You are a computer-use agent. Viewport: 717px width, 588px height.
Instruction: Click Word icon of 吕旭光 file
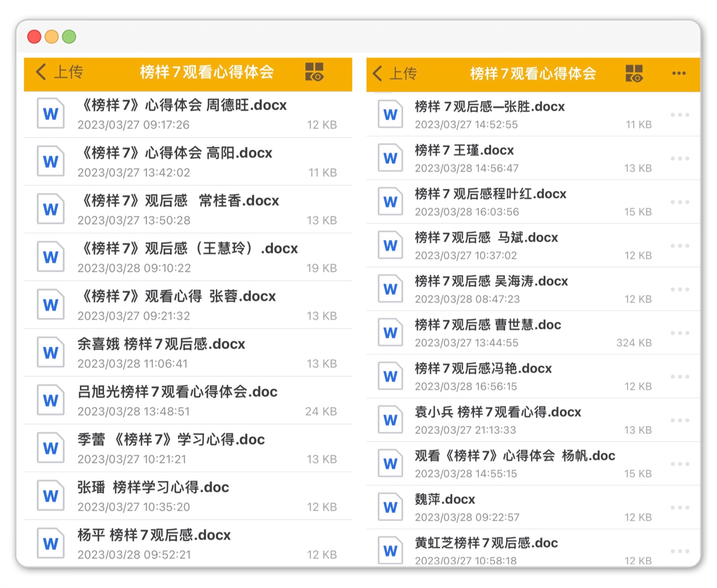click(x=51, y=400)
